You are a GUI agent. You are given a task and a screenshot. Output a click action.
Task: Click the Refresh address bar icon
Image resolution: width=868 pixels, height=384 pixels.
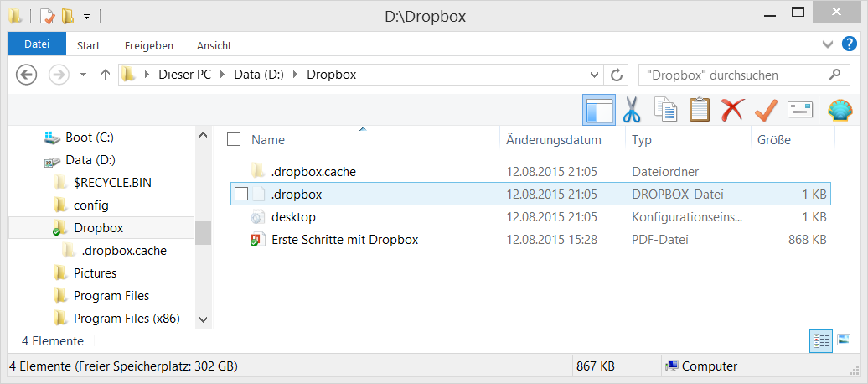click(616, 75)
